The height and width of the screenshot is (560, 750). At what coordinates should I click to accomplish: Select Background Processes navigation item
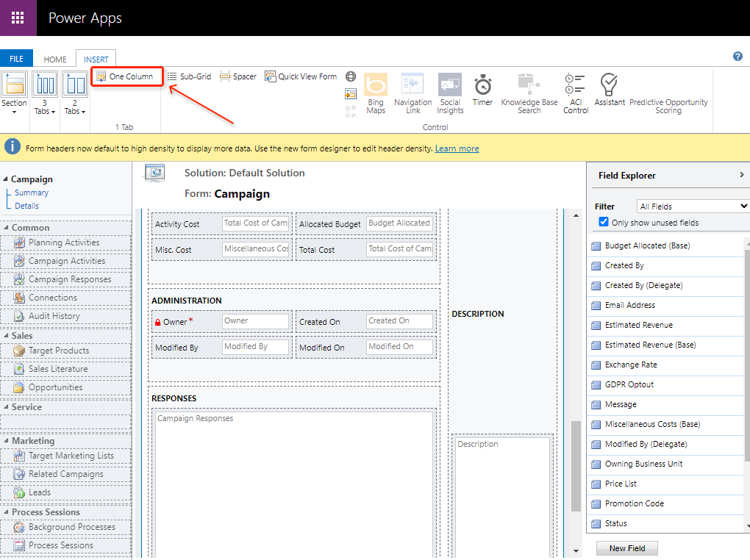click(65, 527)
